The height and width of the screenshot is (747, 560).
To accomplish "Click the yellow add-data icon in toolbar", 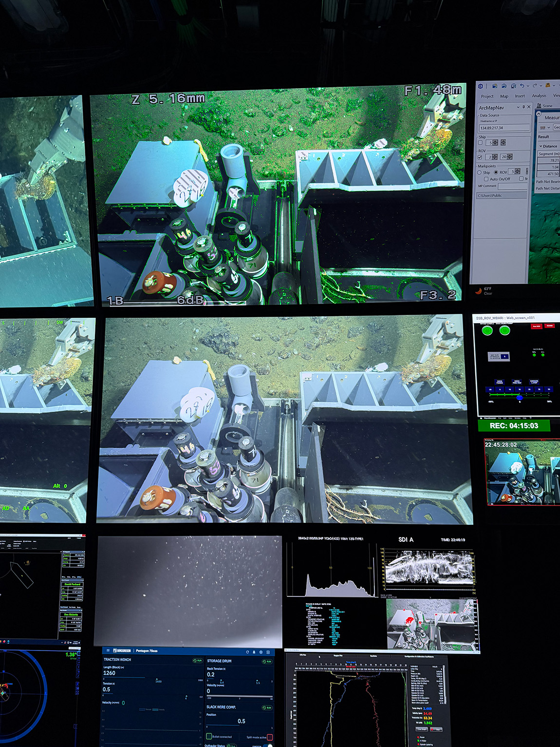I will tap(548, 85).
